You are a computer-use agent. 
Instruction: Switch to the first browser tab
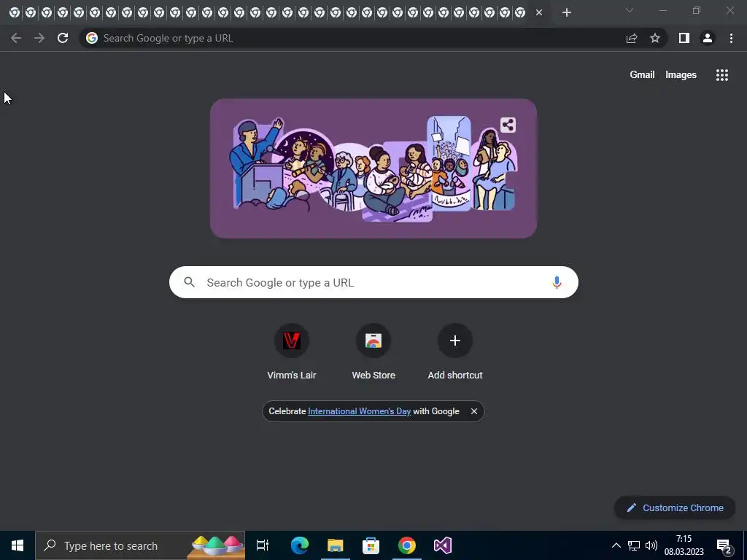15,13
